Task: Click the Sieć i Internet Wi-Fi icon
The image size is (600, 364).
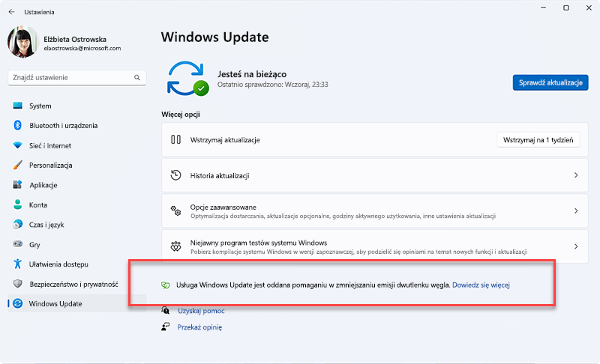Action: pos(17,145)
